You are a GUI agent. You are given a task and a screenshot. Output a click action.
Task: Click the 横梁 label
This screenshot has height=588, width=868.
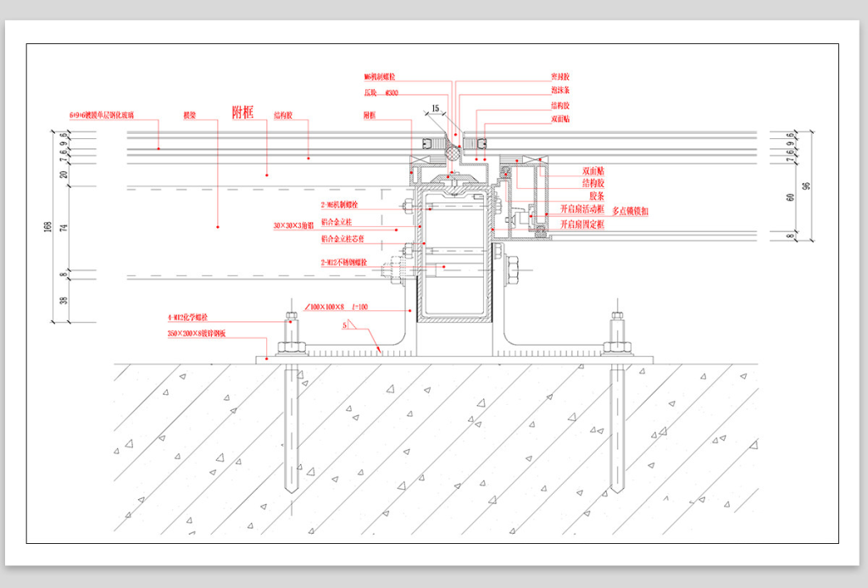190,114
